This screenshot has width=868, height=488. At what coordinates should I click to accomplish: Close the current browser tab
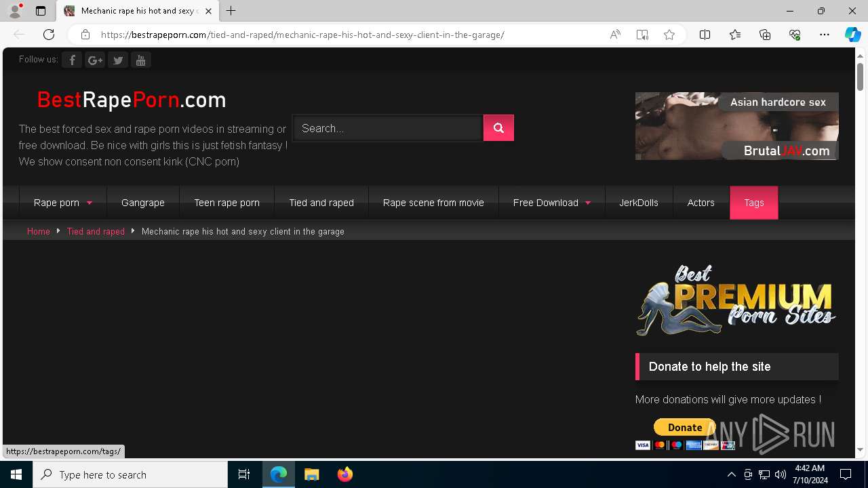[x=208, y=11]
